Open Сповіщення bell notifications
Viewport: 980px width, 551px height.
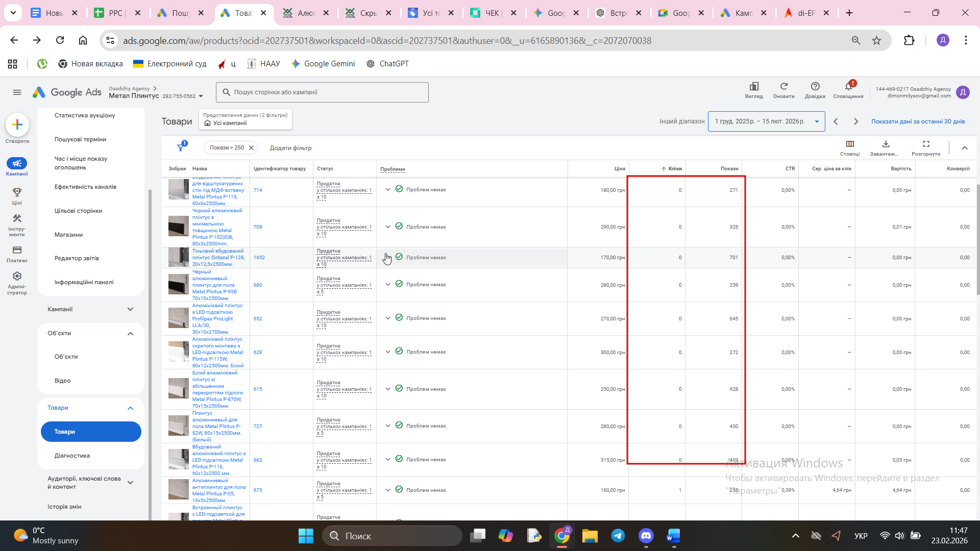pos(848,87)
